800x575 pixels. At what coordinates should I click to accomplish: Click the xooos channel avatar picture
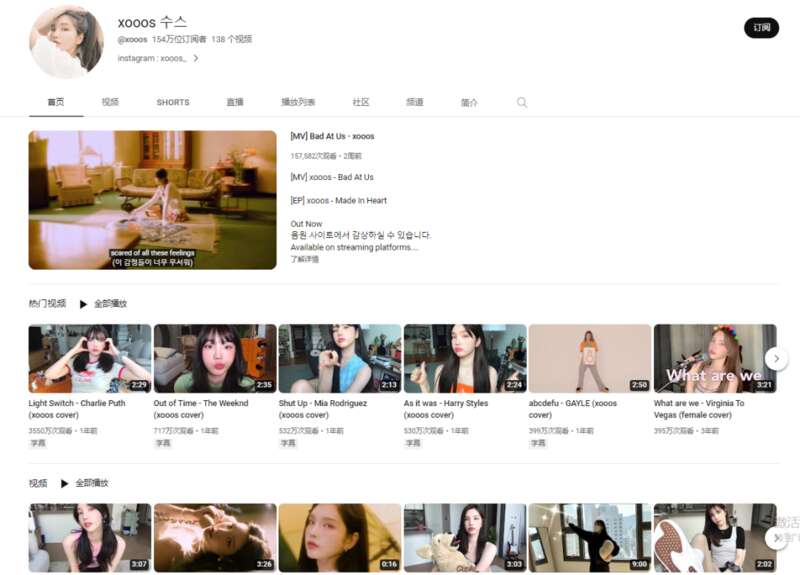pos(67,42)
